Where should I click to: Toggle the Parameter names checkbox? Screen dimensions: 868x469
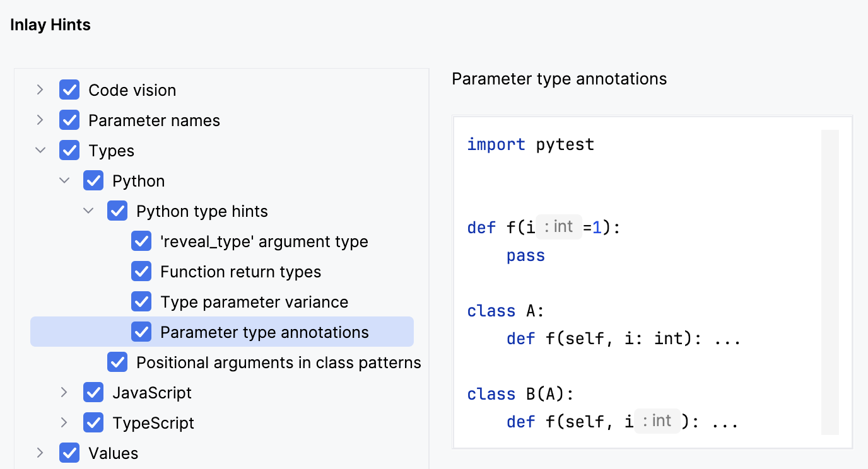click(69, 120)
